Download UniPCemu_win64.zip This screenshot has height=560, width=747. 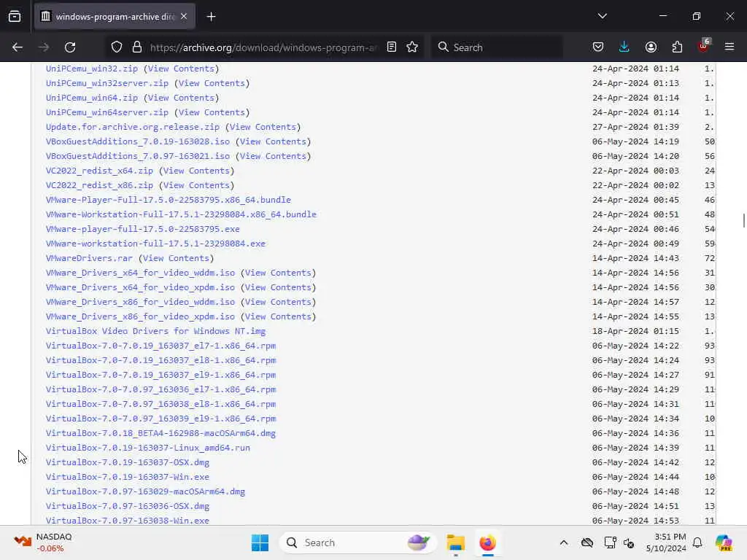coord(92,98)
